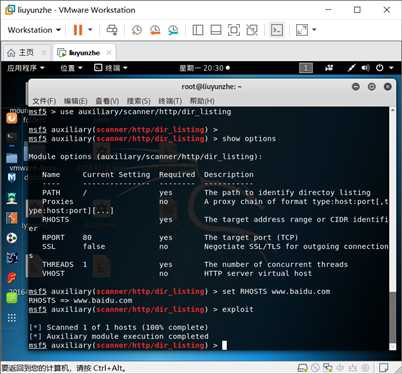The image size is (402, 374).
Task: Click the workspace indicator 1
Action: 306,68
